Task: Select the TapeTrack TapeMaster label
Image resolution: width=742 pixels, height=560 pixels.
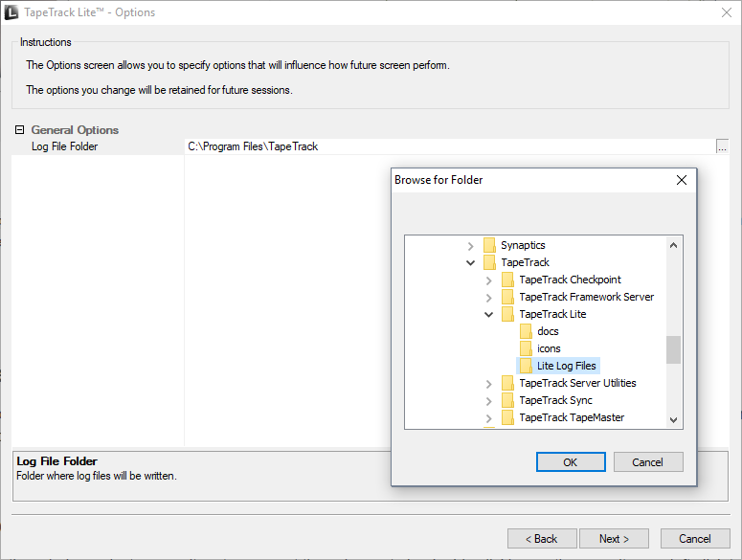Action: click(572, 417)
